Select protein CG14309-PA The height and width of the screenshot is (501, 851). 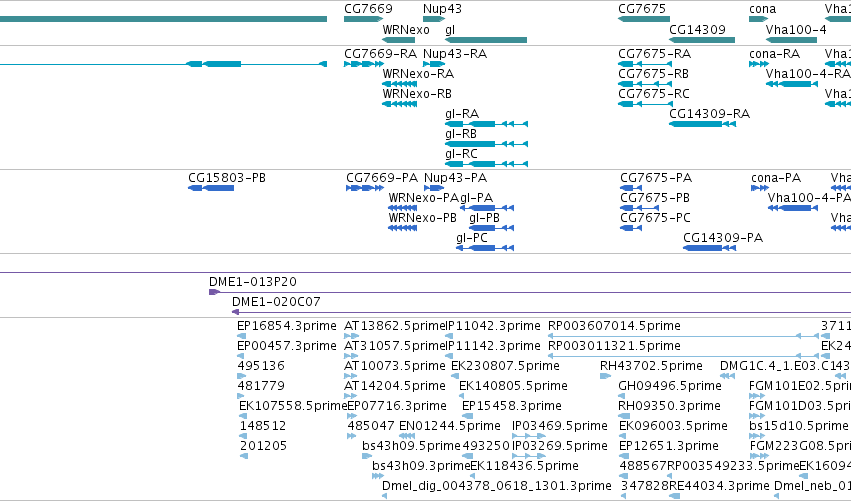coord(709,249)
